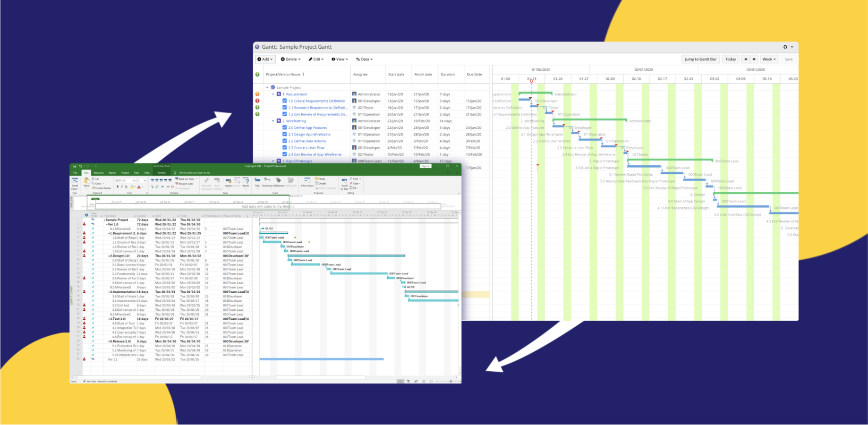Click the font color swatch in Project

click(x=139, y=187)
